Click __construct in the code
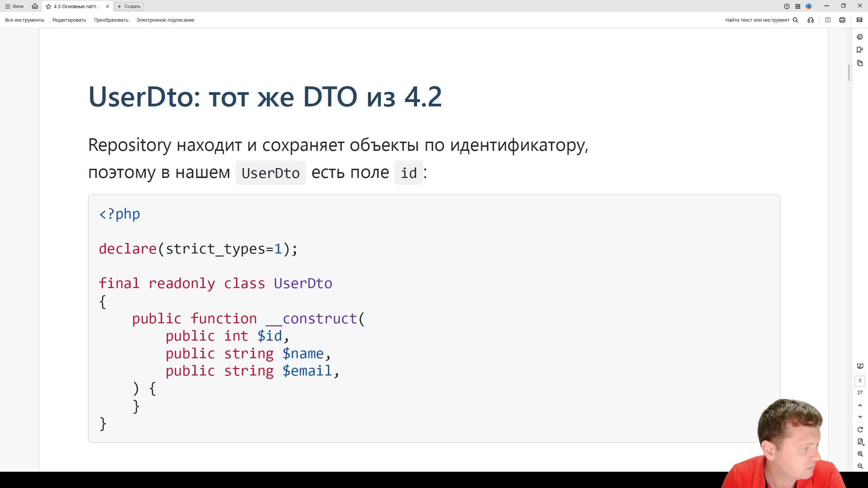Image resolution: width=868 pixels, height=488 pixels. [x=311, y=319]
